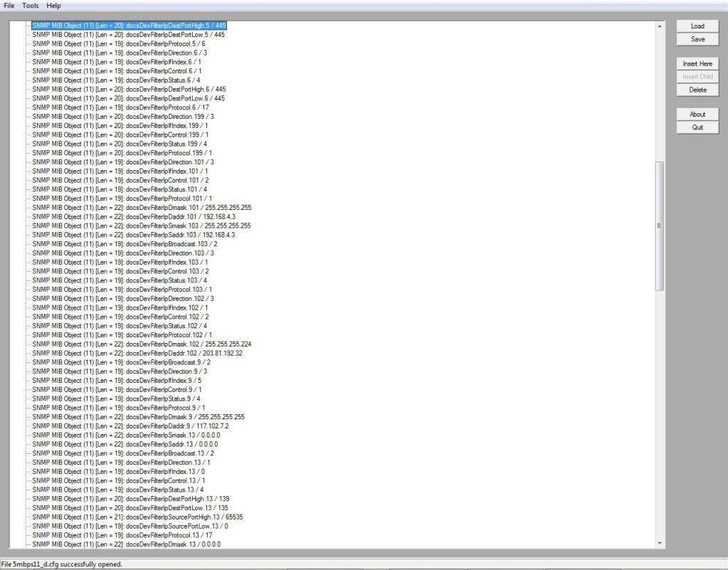728x570 pixels.
Task: Click status text 'File 5mbps11_d.cfg successfully opened.'
Action: [62, 564]
